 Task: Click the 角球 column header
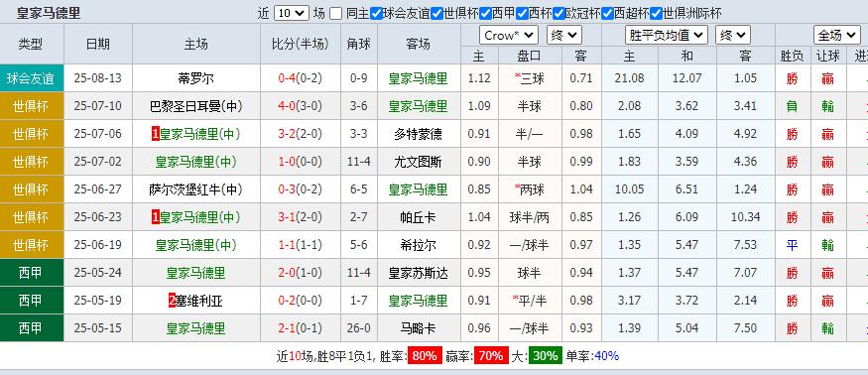(359, 44)
